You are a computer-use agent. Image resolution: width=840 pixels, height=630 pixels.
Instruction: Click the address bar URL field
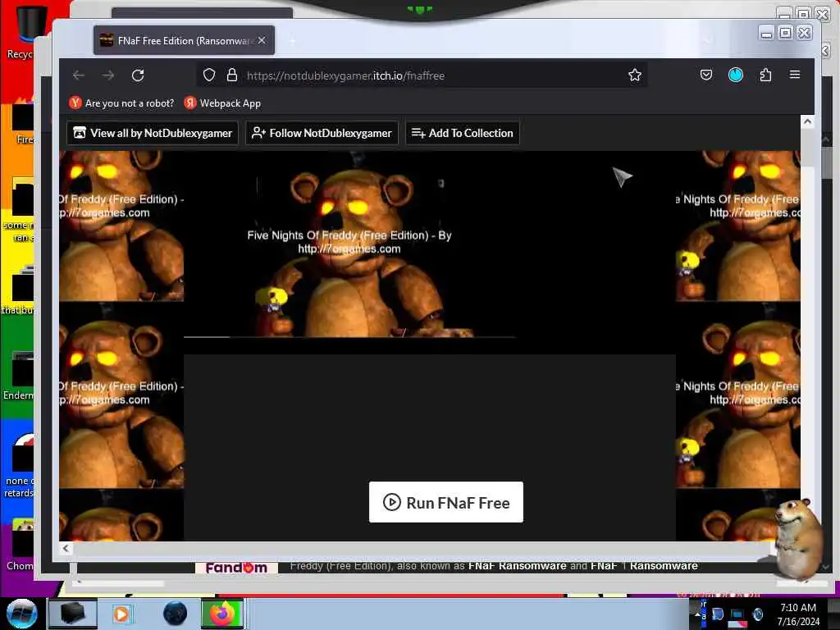point(423,75)
